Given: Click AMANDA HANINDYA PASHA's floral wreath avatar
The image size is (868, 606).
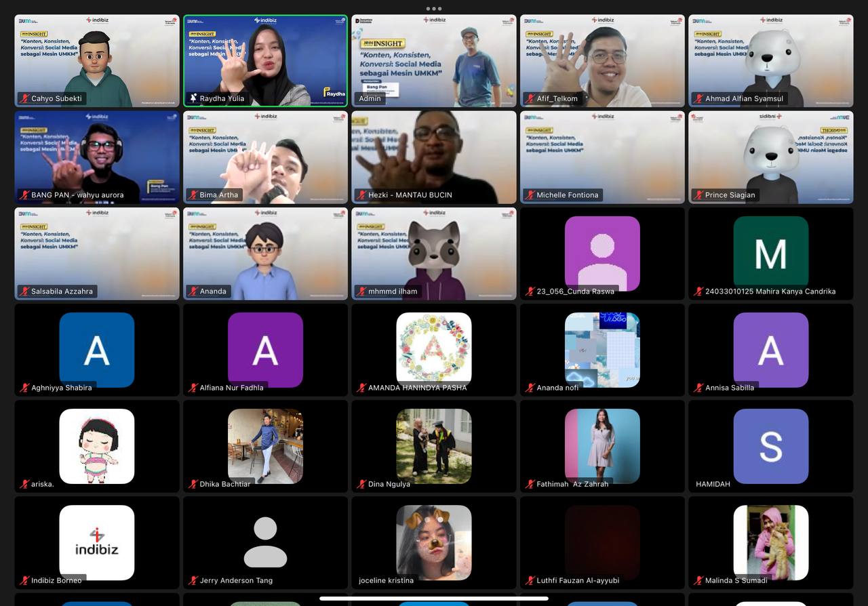Looking at the screenshot, I should pyautogui.click(x=434, y=348).
